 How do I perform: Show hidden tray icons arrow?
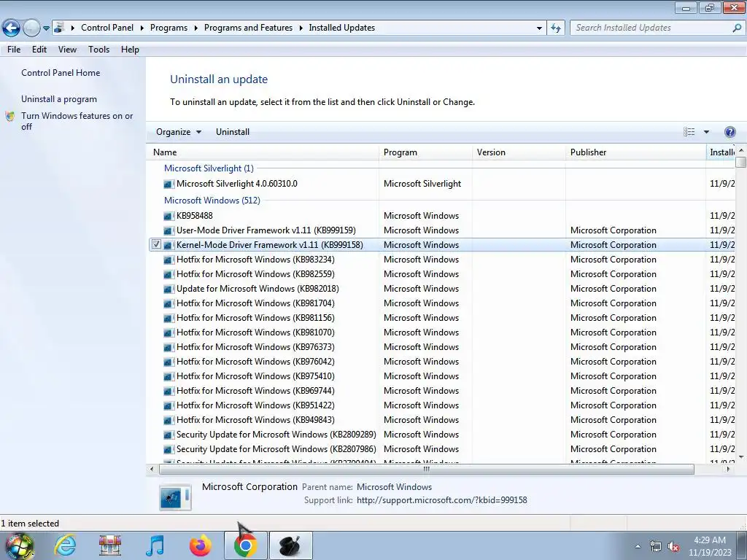[x=638, y=547]
